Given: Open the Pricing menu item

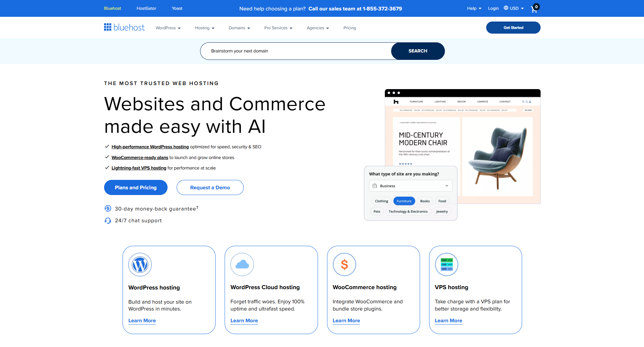Looking at the screenshot, I should tap(350, 28).
